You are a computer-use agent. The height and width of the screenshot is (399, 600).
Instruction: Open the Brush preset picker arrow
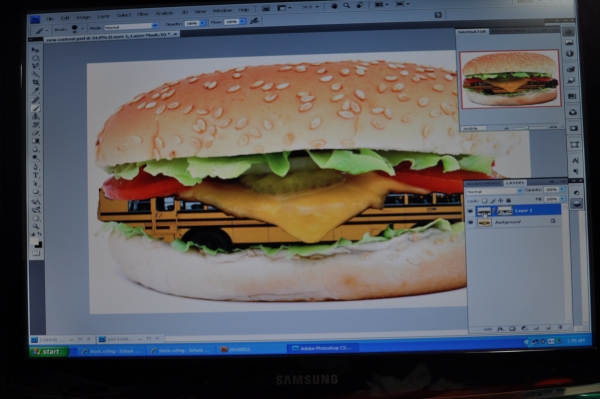(x=83, y=29)
